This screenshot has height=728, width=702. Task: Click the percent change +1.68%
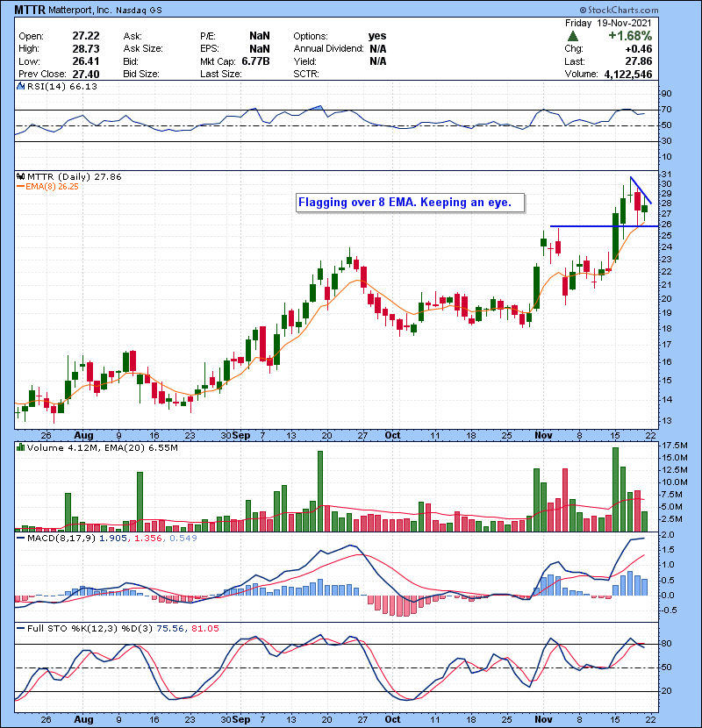630,36
